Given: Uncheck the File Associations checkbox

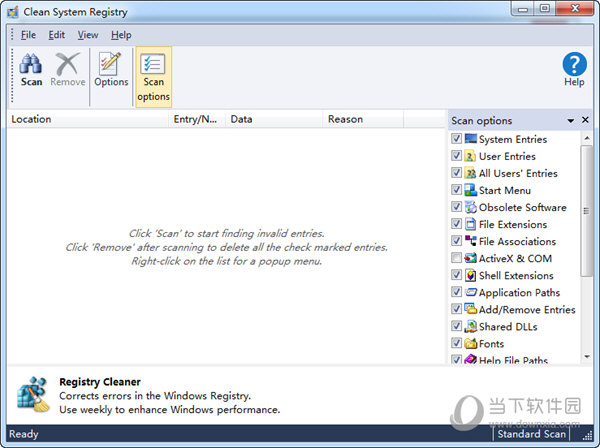Looking at the screenshot, I should pyautogui.click(x=456, y=241).
